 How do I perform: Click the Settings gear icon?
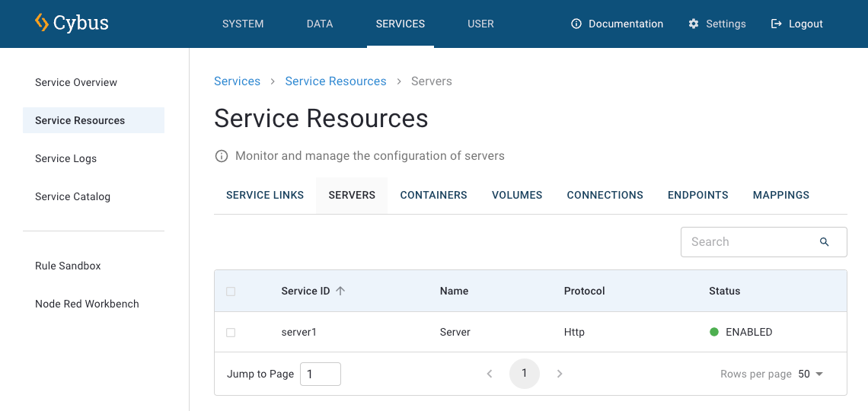694,24
